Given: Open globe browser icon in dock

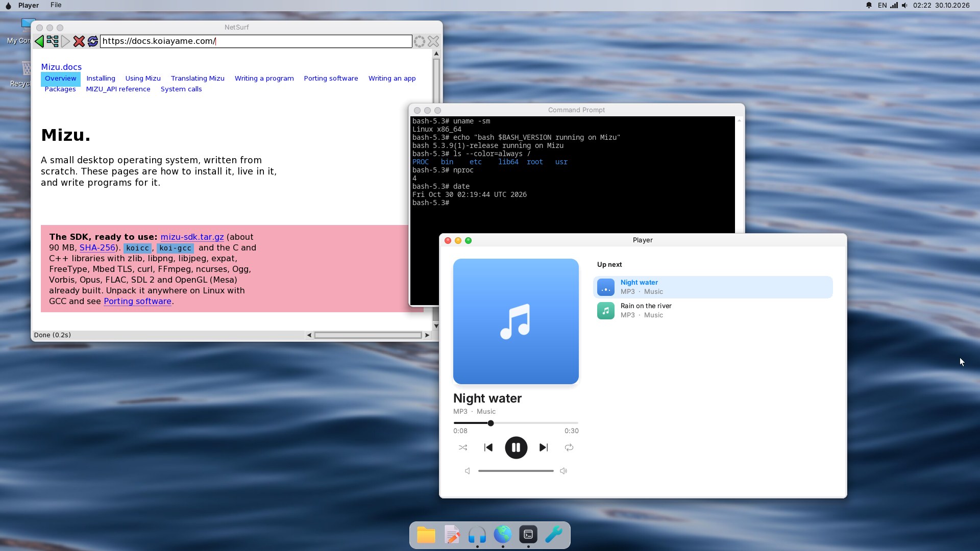Looking at the screenshot, I should pos(503,535).
